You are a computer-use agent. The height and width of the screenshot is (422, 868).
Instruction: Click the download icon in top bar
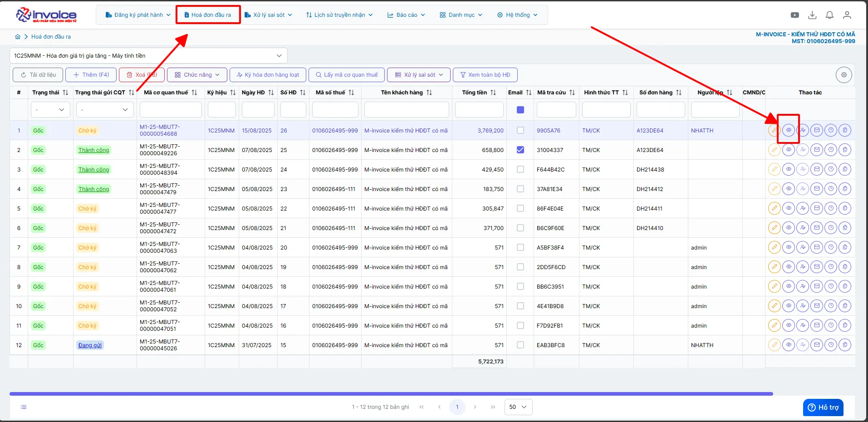(x=812, y=15)
